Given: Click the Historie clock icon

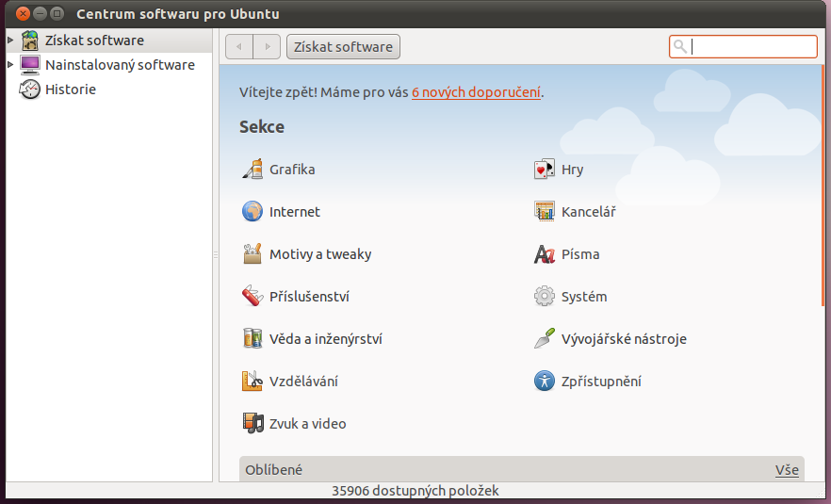Looking at the screenshot, I should (30, 89).
